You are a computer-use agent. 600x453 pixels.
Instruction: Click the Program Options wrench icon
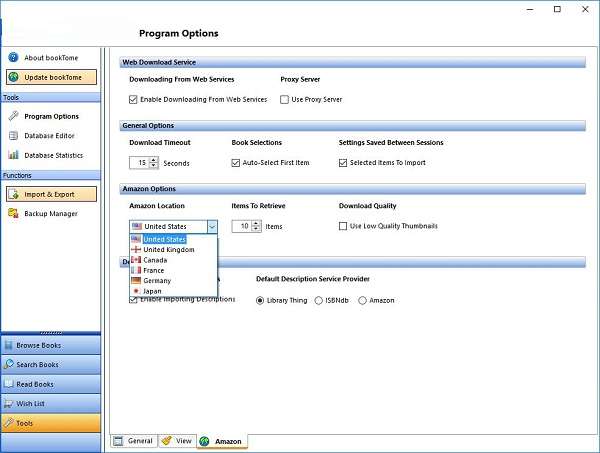(x=13, y=116)
